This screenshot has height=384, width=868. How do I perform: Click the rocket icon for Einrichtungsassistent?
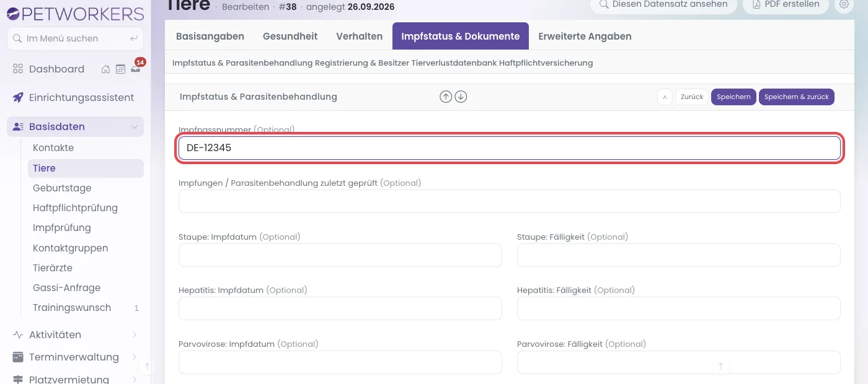click(x=18, y=97)
